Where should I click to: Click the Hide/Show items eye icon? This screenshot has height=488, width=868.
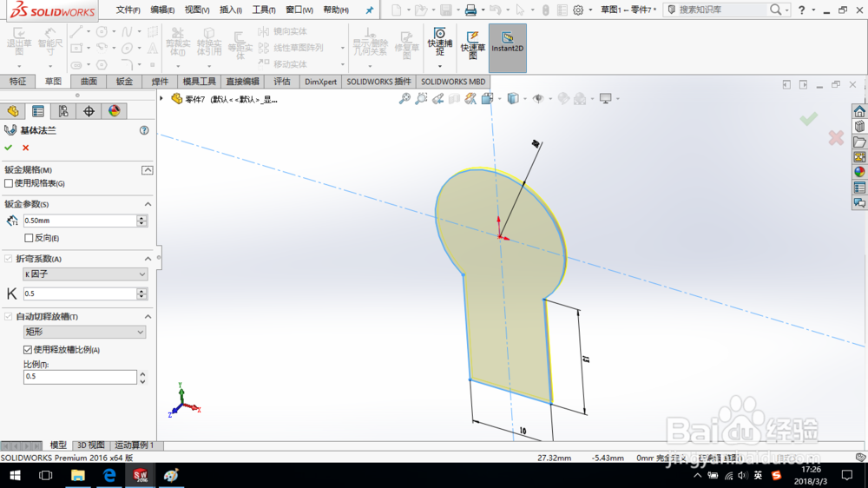click(x=537, y=99)
